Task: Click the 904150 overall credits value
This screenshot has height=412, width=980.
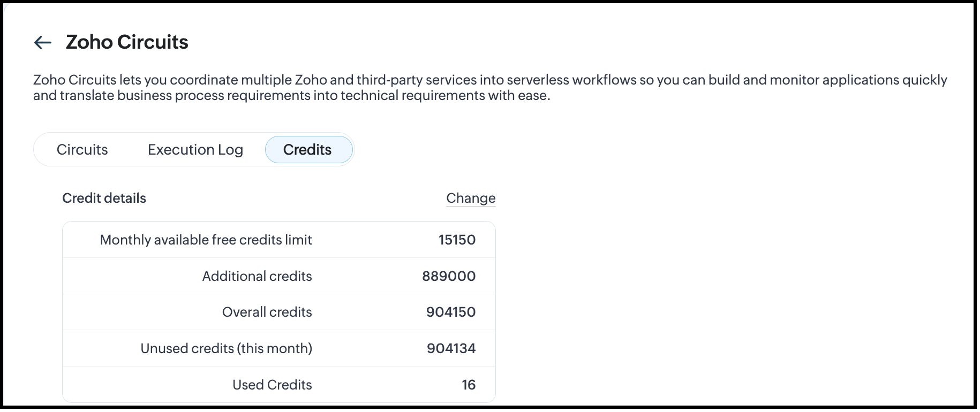Action: tap(451, 312)
